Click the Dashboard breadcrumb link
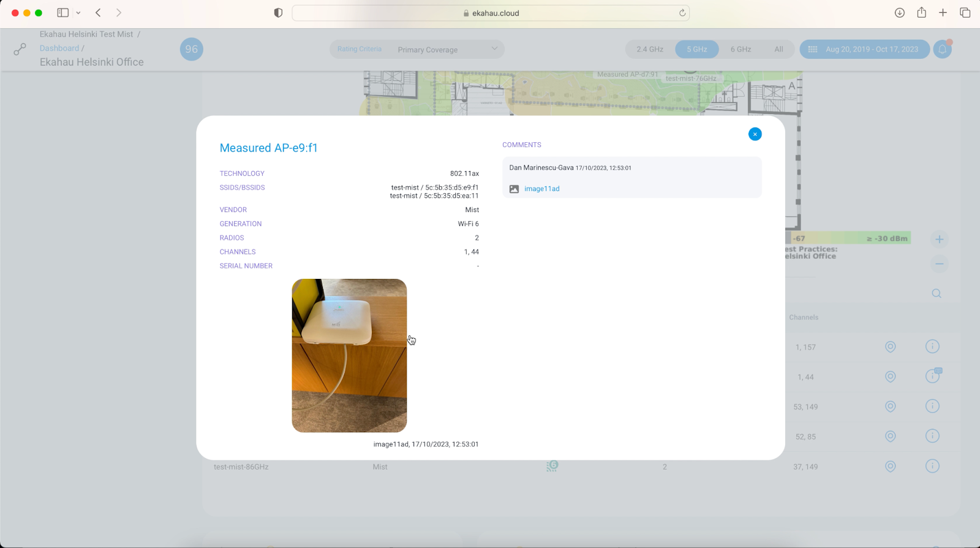The height and width of the screenshot is (548, 980). [59, 48]
